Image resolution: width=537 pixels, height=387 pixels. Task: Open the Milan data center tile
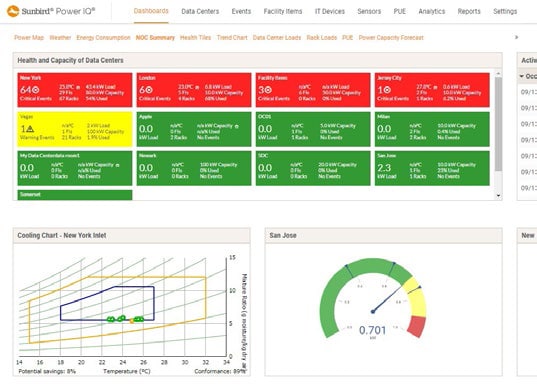[x=432, y=129]
